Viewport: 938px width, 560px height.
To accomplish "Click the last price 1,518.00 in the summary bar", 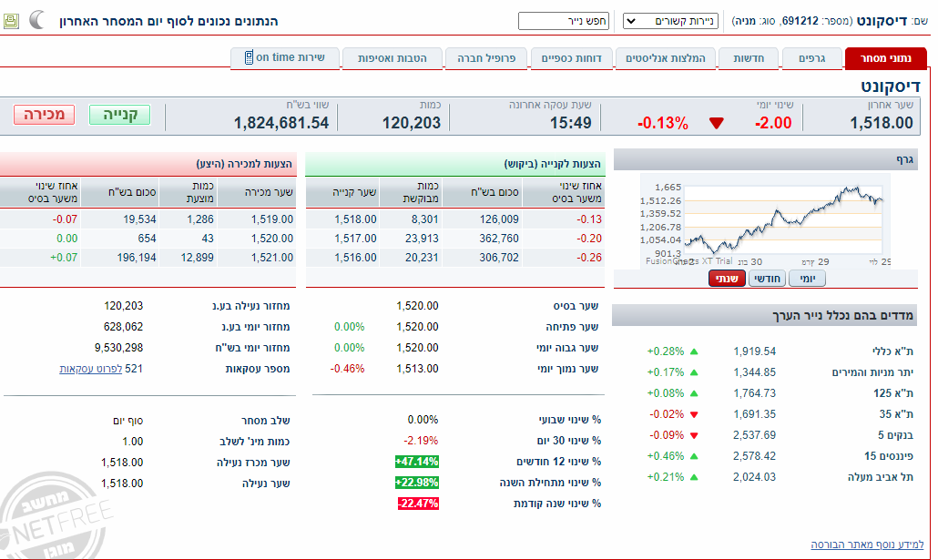I will [x=882, y=123].
